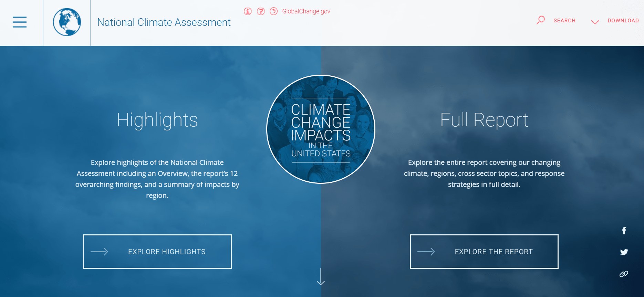Click the Full Report heading
Viewport: 644px width, 297px height.
pyautogui.click(x=484, y=120)
